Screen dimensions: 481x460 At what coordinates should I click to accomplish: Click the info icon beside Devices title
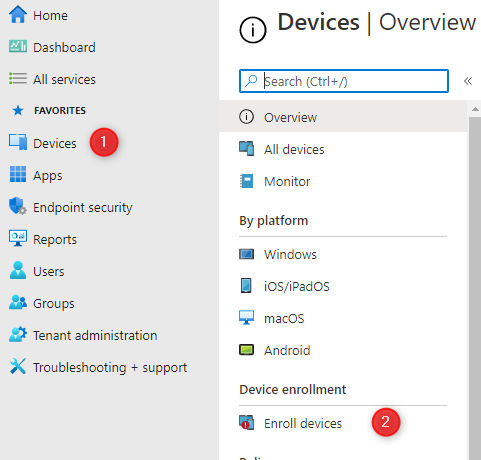point(253,30)
